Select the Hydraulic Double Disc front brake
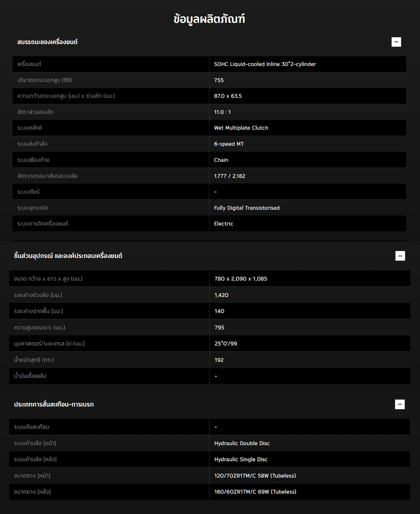 [x=242, y=443]
